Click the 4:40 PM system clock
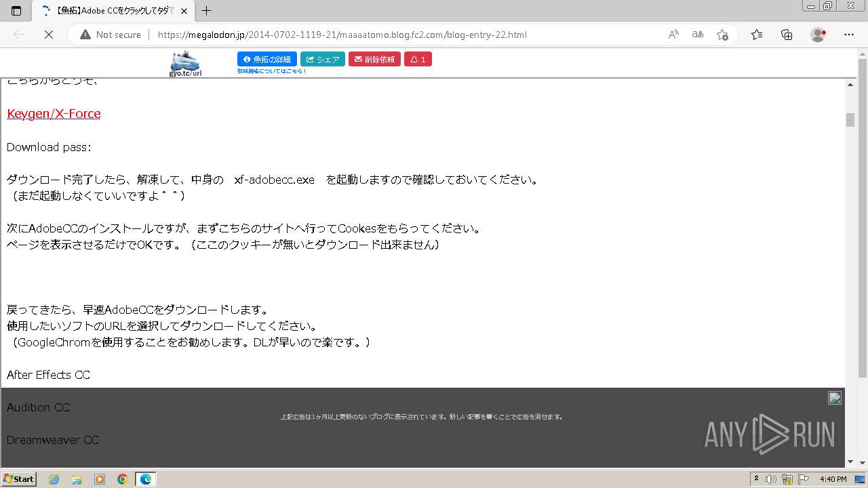868x488 pixels. pos(833,479)
